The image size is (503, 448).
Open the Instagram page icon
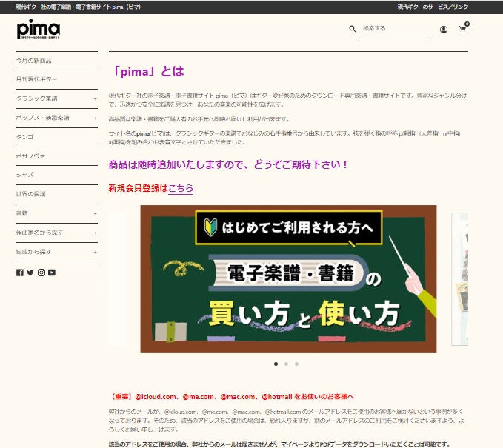tap(41, 273)
